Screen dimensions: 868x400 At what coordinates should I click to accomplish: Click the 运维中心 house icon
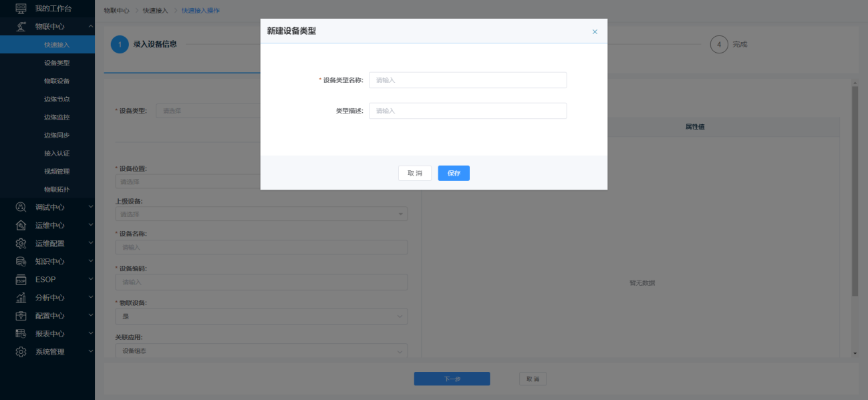(21, 225)
